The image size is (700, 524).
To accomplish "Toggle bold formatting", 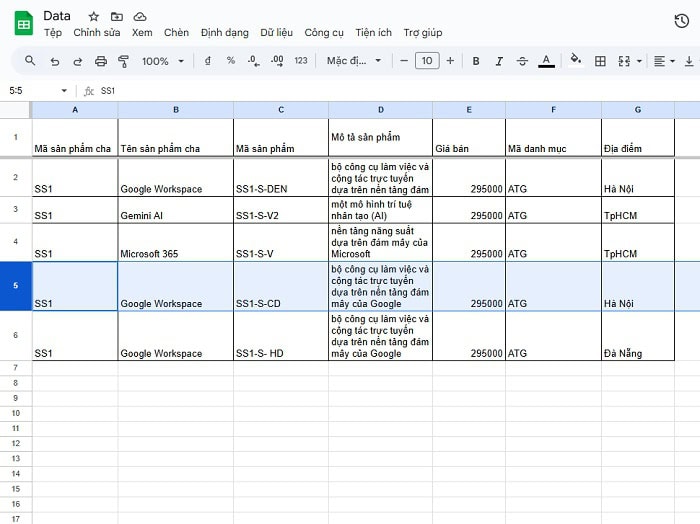I will pyautogui.click(x=476, y=61).
